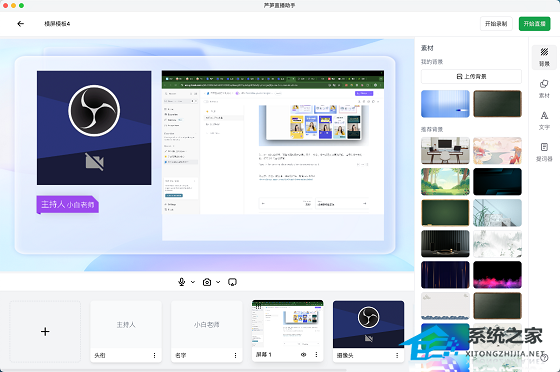Expand the camera dropdown arrow
The image size is (560, 372).
(x=218, y=282)
